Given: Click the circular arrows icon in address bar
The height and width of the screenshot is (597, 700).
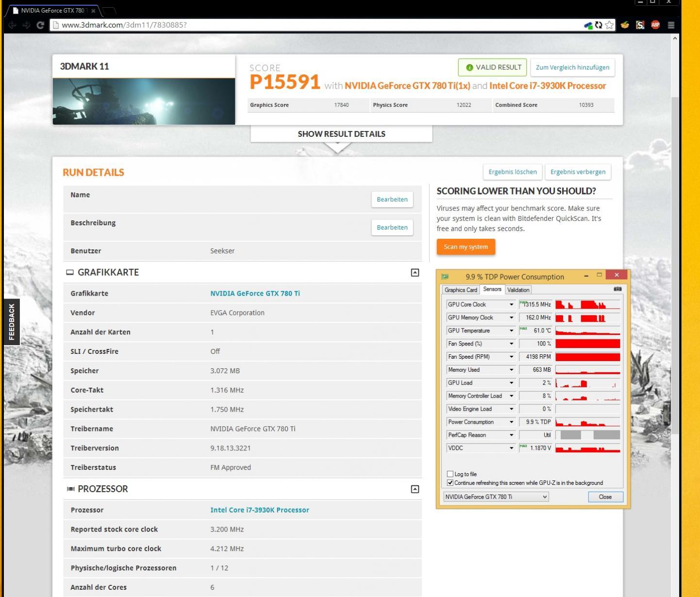Looking at the screenshot, I should pos(599,25).
